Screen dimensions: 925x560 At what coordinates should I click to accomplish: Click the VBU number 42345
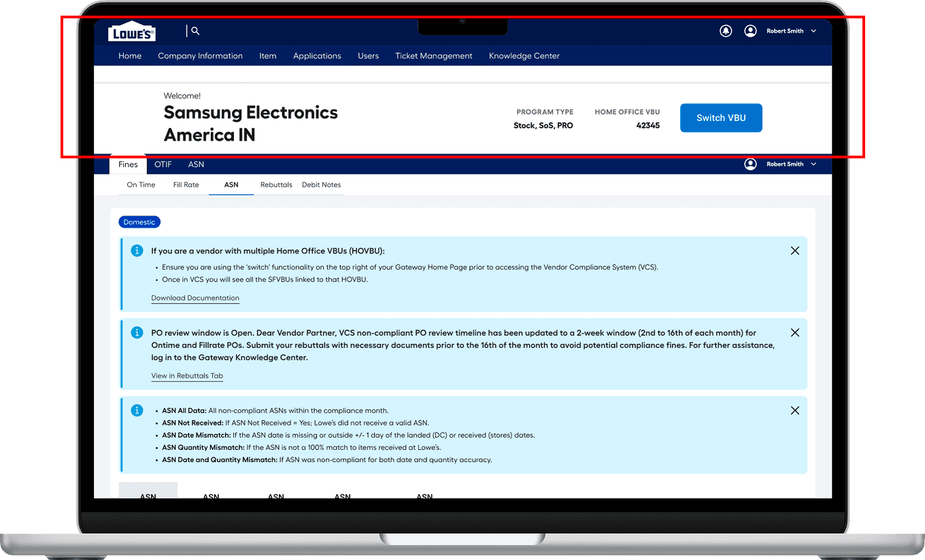(x=647, y=126)
